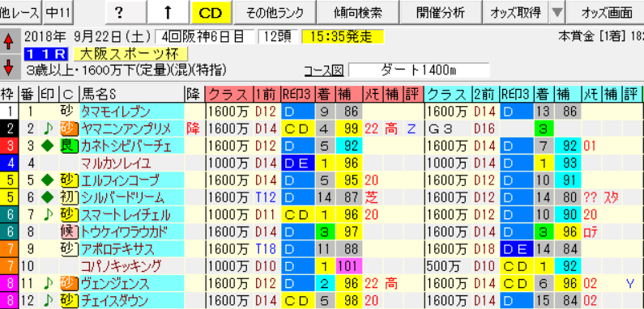Screen dimensions: 644x309
Task: Click the green diamond mark for カネトシビバーチェ
Action: point(48,146)
